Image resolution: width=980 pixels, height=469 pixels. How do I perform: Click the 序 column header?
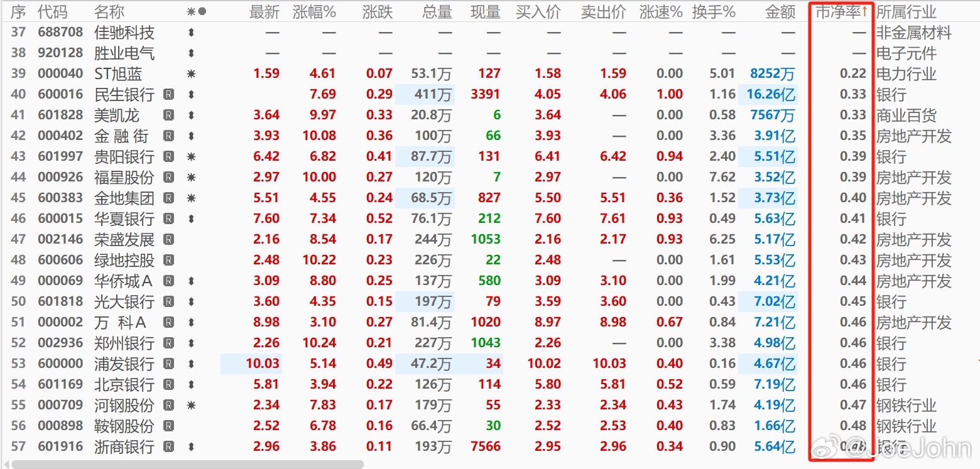point(18,12)
